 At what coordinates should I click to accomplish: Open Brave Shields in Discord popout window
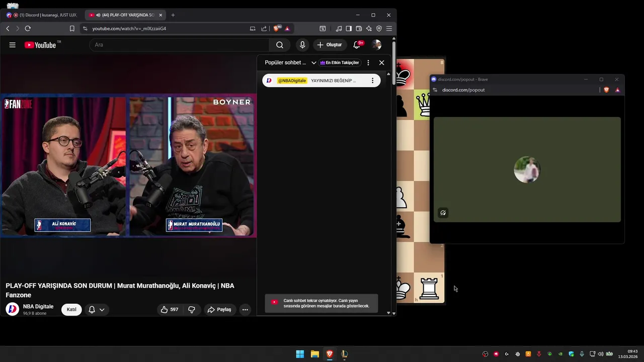[x=606, y=90]
